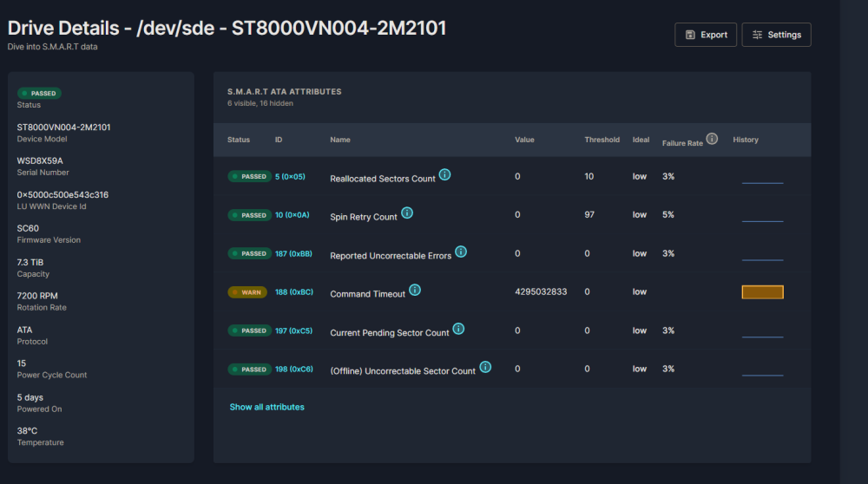Open info icon beside Command Timeout
Viewport: 868px width, 484px height.
pyautogui.click(x=415, y=290)
